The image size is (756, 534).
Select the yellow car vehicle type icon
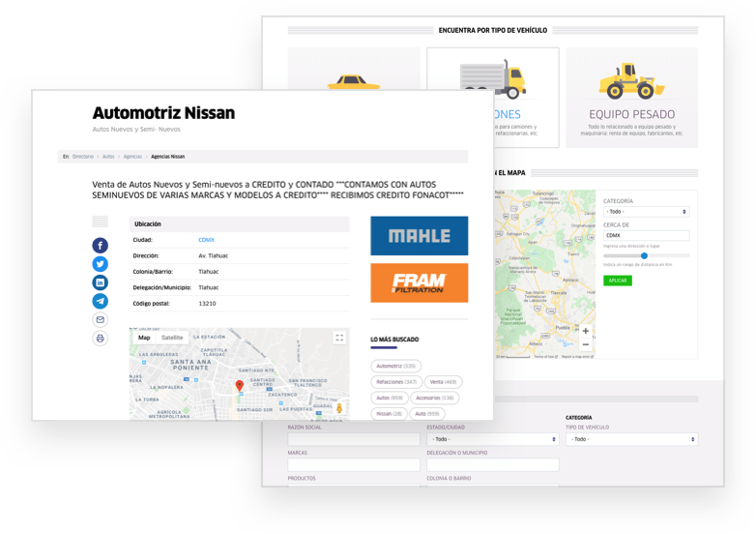(x=354, y=82)
